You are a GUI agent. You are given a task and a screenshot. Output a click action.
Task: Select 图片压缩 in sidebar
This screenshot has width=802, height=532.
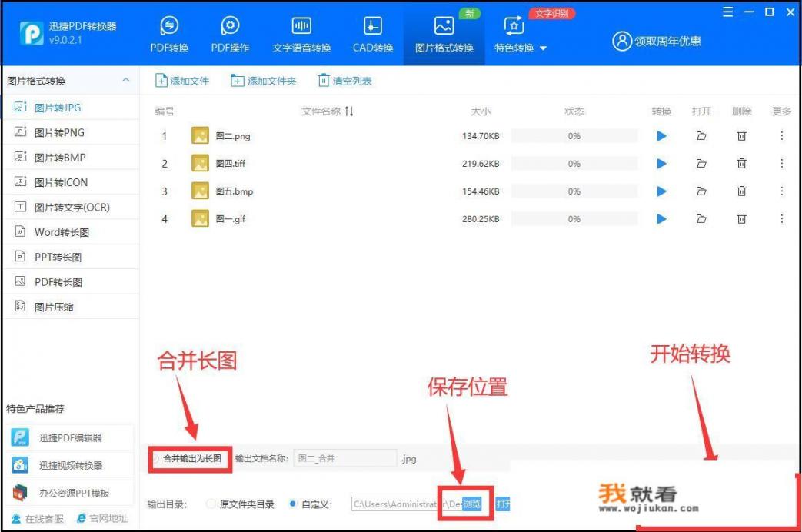71,307
